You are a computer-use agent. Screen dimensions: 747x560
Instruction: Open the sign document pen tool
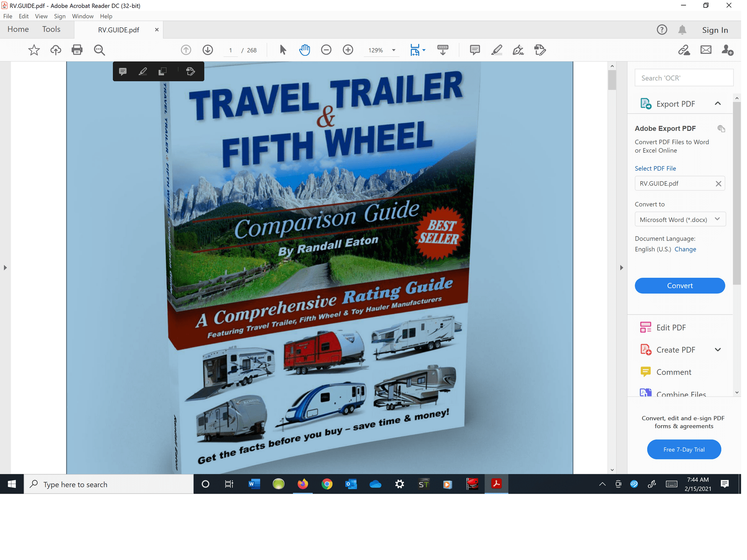[x=518, y=50]
